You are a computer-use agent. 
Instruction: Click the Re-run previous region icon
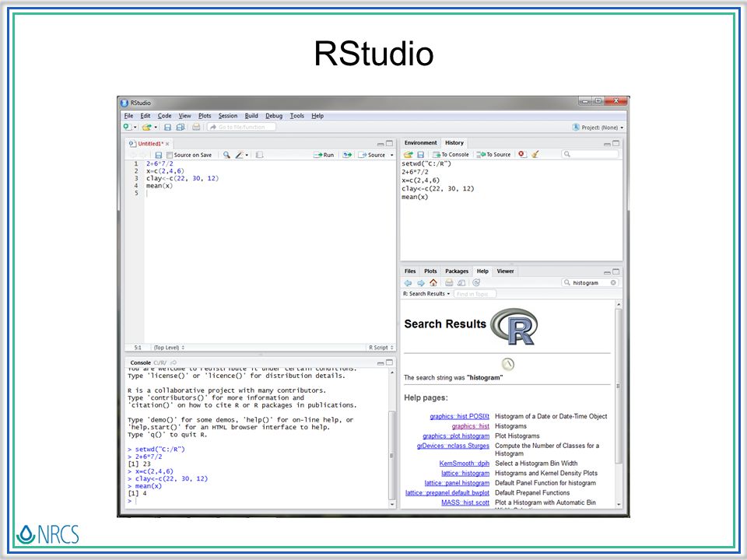tap(347, 155)
